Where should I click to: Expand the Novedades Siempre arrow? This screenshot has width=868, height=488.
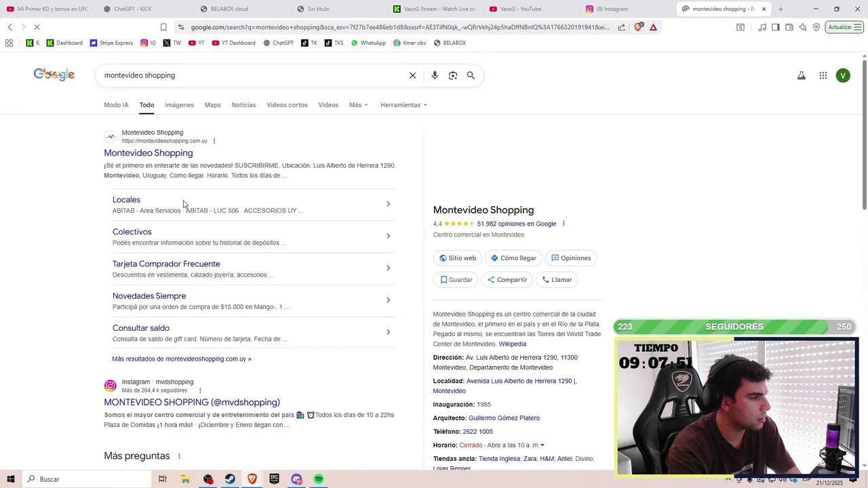tap(388, 300)
